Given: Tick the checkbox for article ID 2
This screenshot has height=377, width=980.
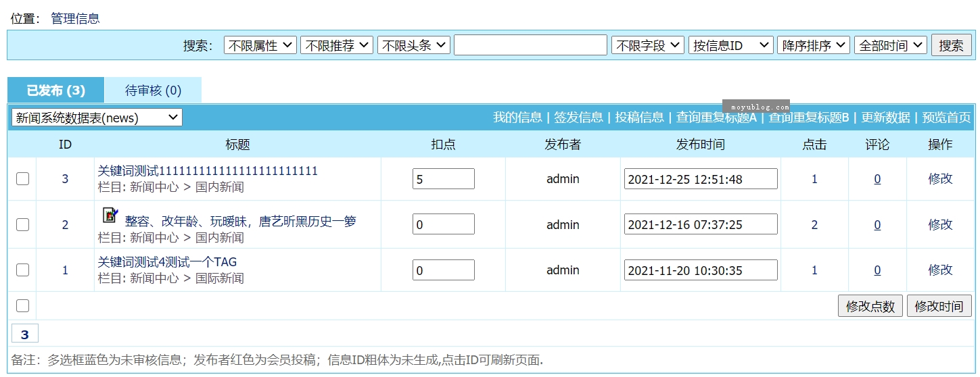Looking at the screenshot, I should [22, 224].
